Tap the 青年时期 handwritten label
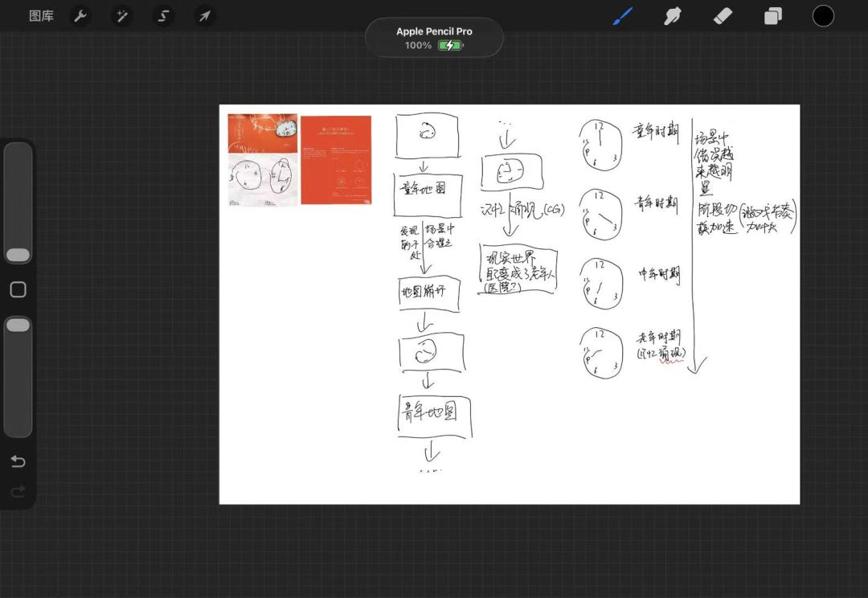 click(657, 203)
